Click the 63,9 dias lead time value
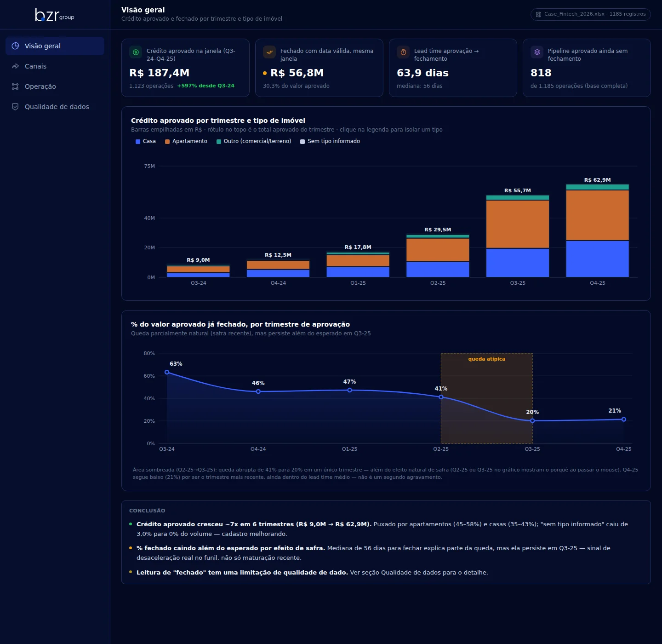662x644 pixels. point(422,73)
